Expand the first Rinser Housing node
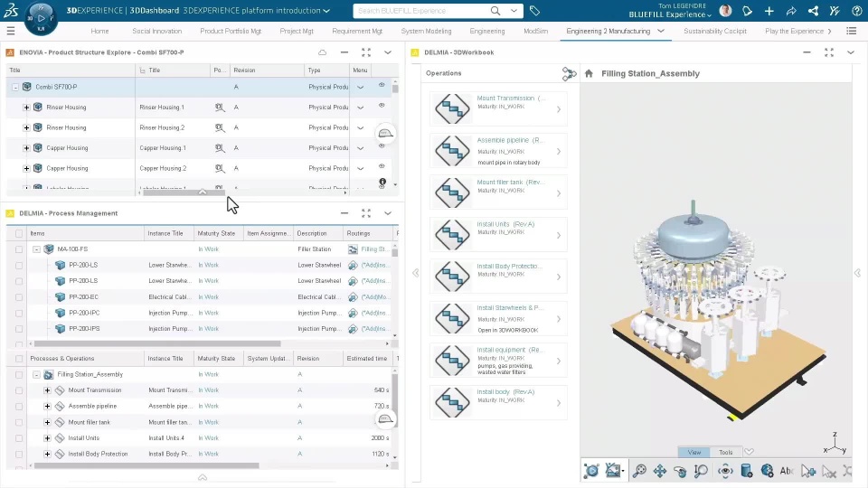 point(26,108)
